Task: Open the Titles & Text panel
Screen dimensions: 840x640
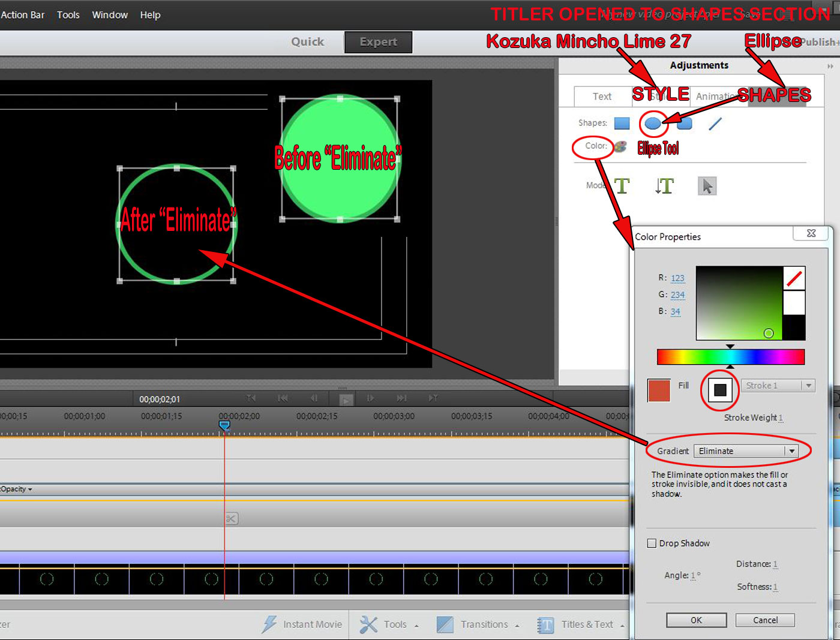Action: [587, 624]
